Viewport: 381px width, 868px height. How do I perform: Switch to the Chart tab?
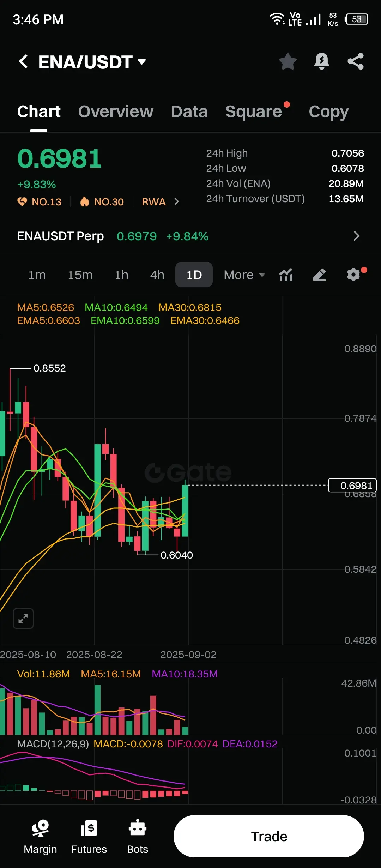point(39,112)
